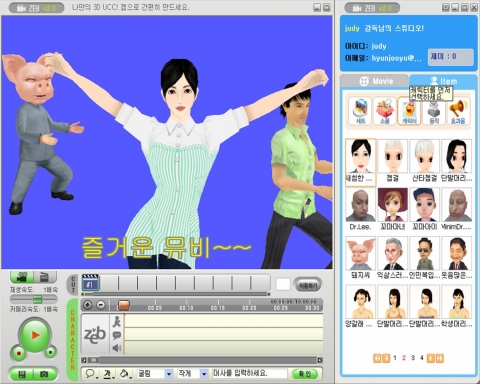Go to page 1 of items
The height and width of the screenshot is (384, 480).
(x=395, y=358)
